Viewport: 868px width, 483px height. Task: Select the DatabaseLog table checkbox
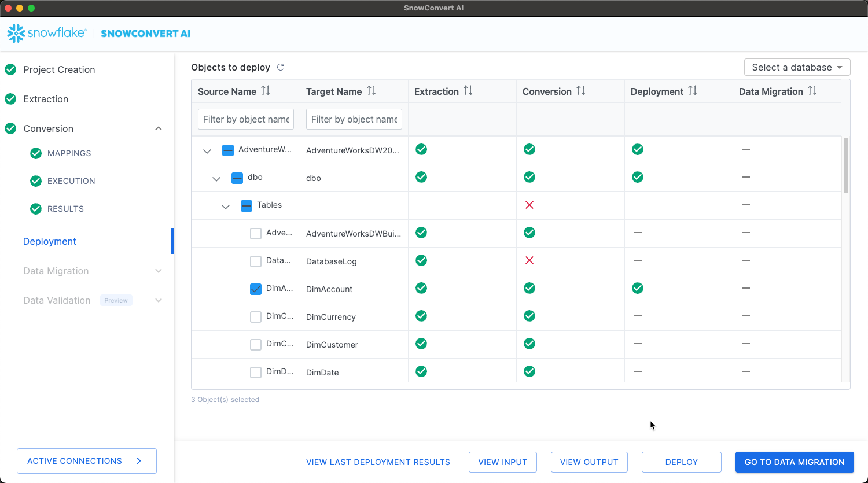pos(256,261)
